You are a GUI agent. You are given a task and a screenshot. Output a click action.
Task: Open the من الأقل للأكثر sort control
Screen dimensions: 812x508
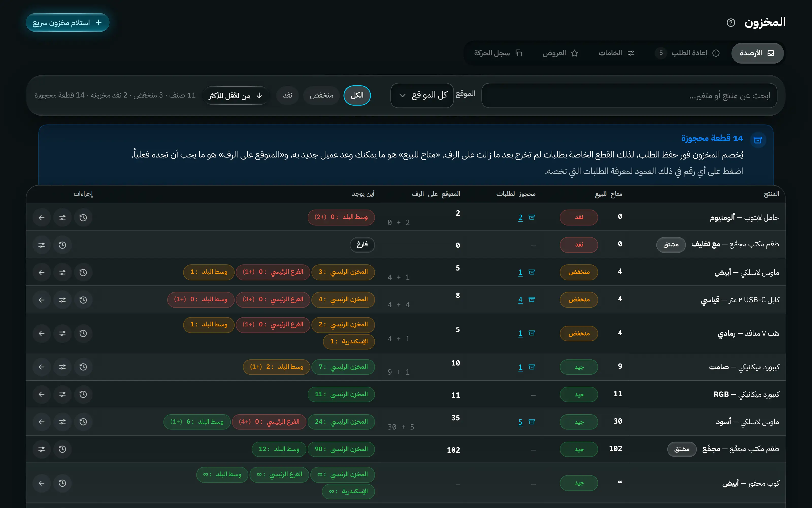pyautogui.click(x=235, y=96)
